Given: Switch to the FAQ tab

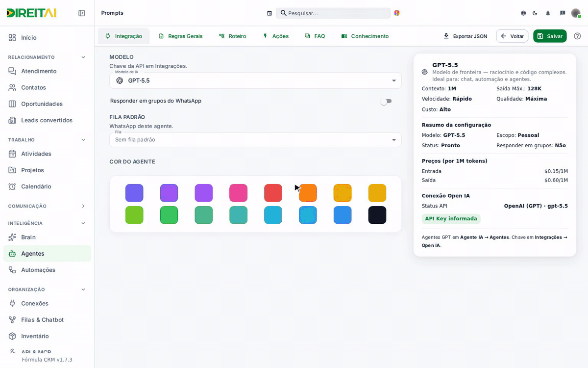Looking at the screenshot, I should 315,36.
